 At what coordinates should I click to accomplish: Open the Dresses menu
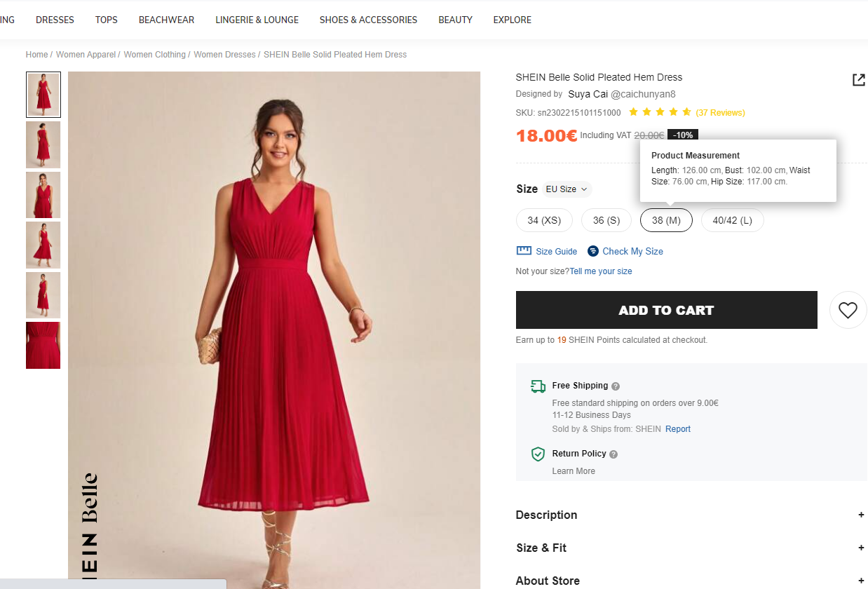[x=55, y=20]
